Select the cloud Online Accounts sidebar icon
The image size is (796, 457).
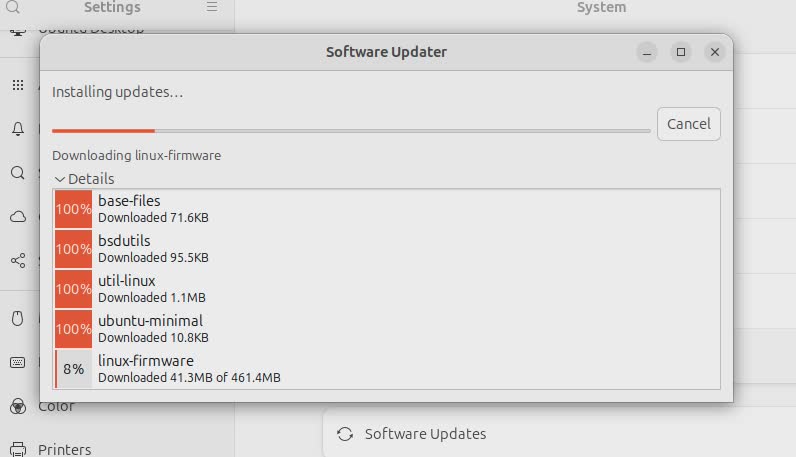click(18, 216)
